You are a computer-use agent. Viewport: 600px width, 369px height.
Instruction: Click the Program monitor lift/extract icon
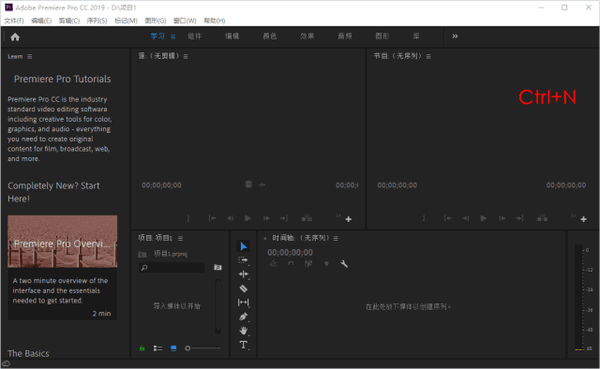(542, 218)
